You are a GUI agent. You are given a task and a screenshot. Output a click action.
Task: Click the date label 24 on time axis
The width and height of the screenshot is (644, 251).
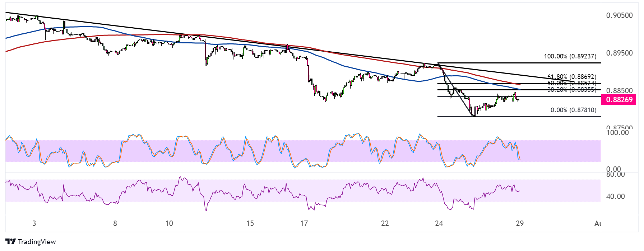pyautogui.click(x=439, y=223)
